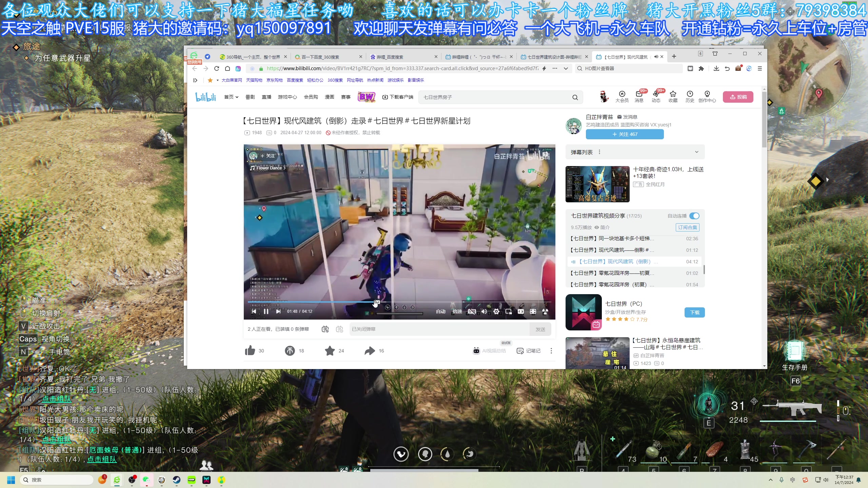Open more options beside 记笔记
Screen dimensions: 868x488
551,351
